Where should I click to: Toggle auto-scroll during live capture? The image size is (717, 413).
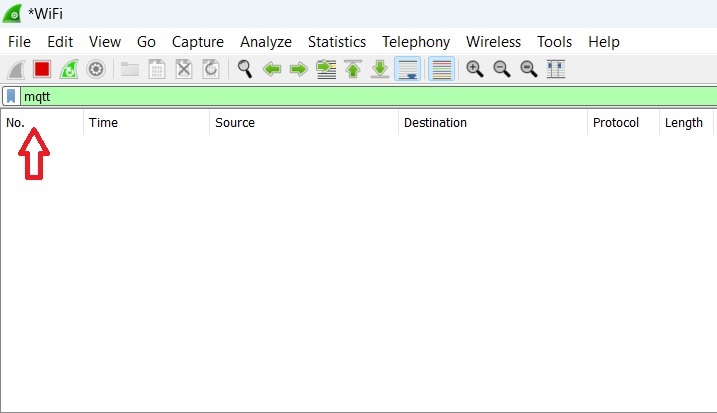[x=407, y=70]
